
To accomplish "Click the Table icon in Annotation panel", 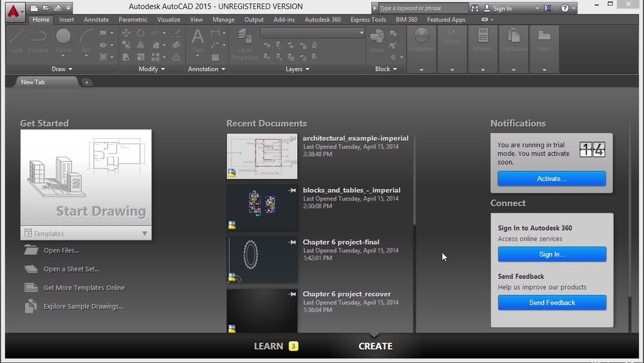I will coord(215,57).
